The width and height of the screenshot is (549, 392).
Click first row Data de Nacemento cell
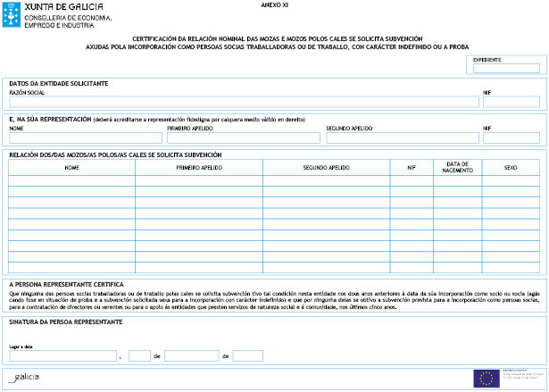(x=457, y=180)
